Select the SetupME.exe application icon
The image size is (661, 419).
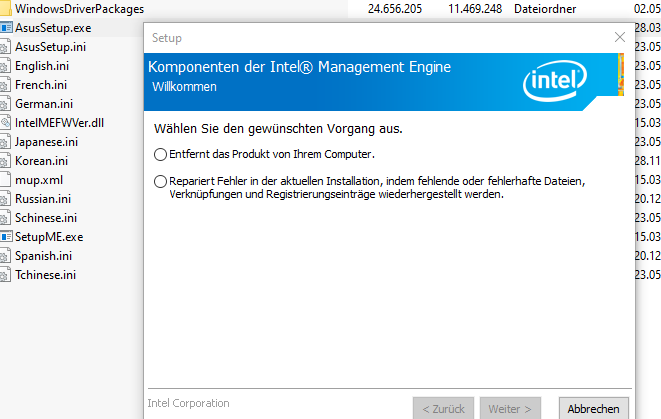click(6, 236)
